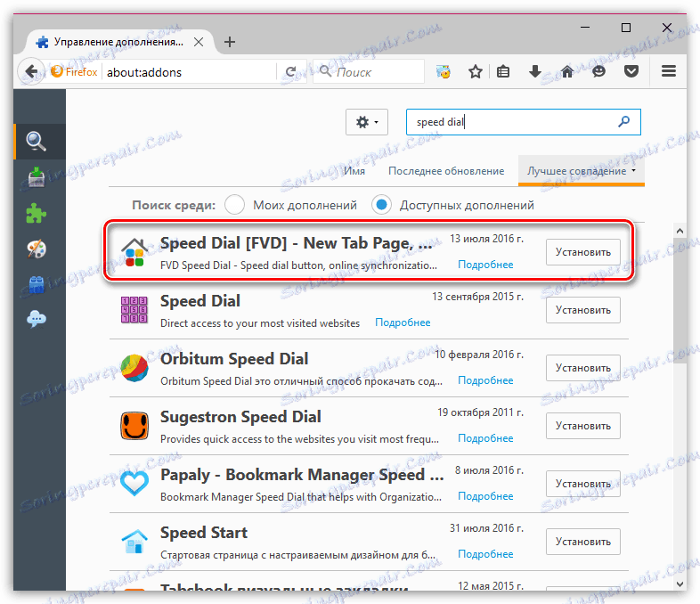Open 'Подробнее' for Orbitum Speed Dial
The width and height of the screenshot is (700, 604).
485,380
